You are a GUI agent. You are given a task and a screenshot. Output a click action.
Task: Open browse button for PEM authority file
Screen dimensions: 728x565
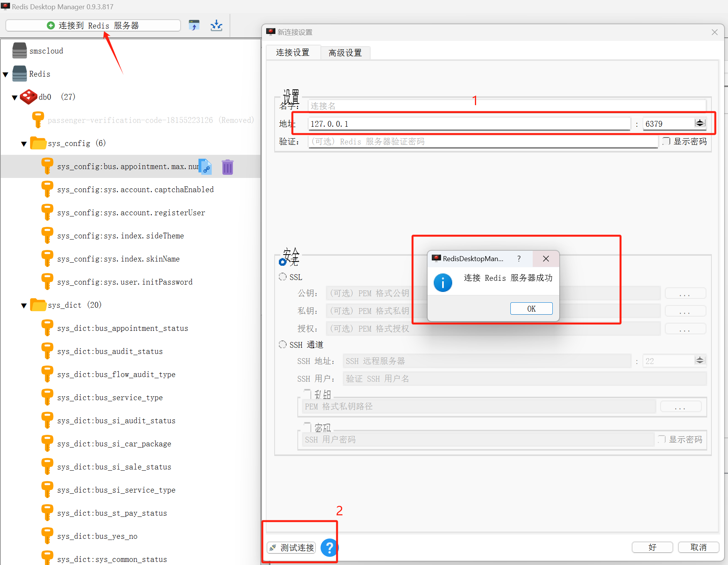(685, 329)
